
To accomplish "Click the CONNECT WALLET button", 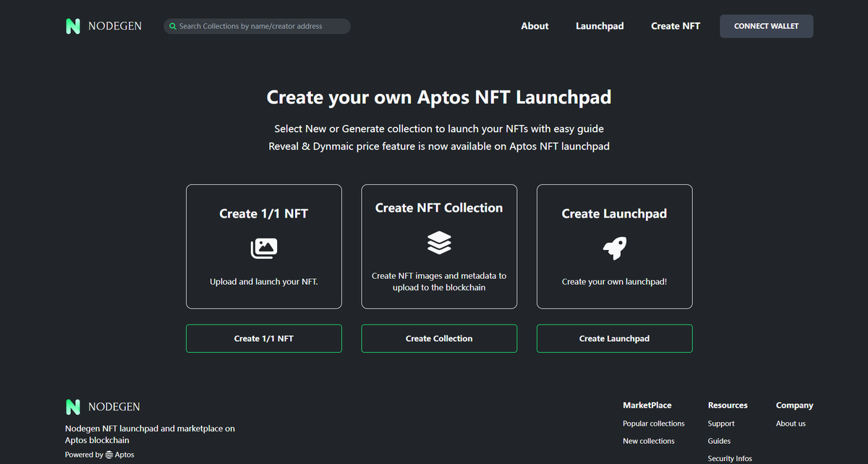I will point(767,26).
